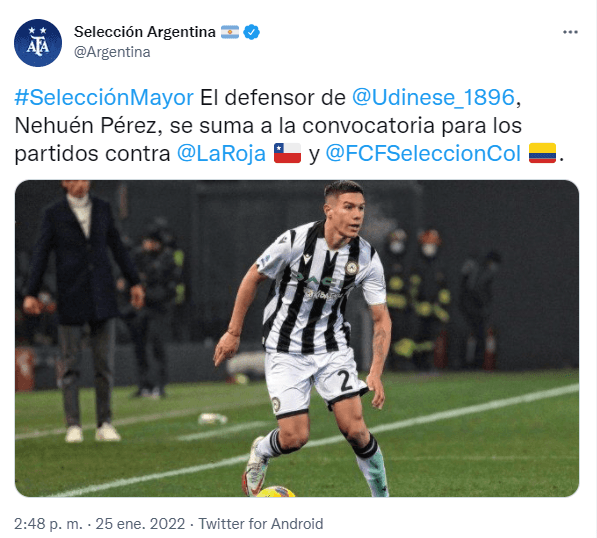The width and height of the screenshot is (597, 538).
Task: Click the Argentina flag emoji beside the account name
Action: coord(230,32)
